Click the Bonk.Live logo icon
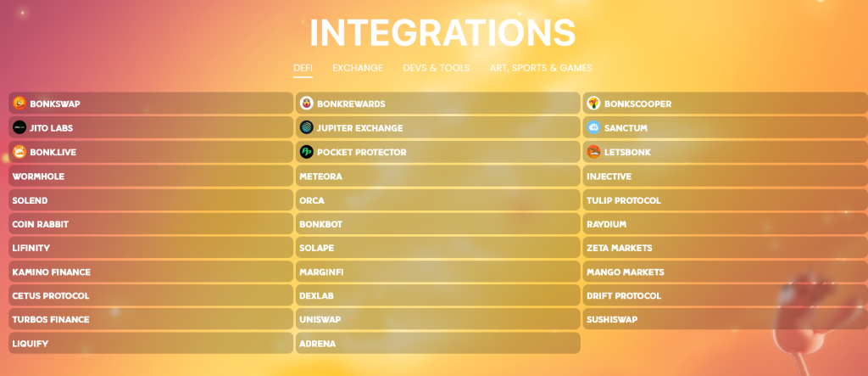 pyautogui.click(x=19, y=152)
